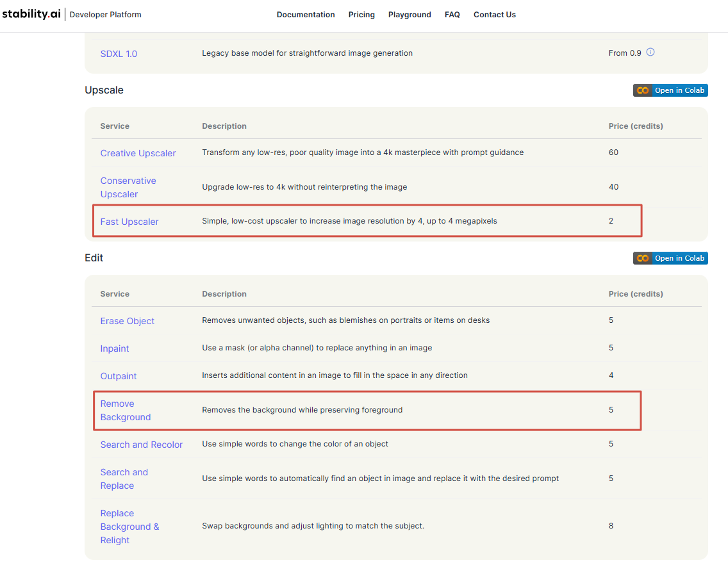Click the Search and Replace link
728x565 pixels.
[124, 479]
